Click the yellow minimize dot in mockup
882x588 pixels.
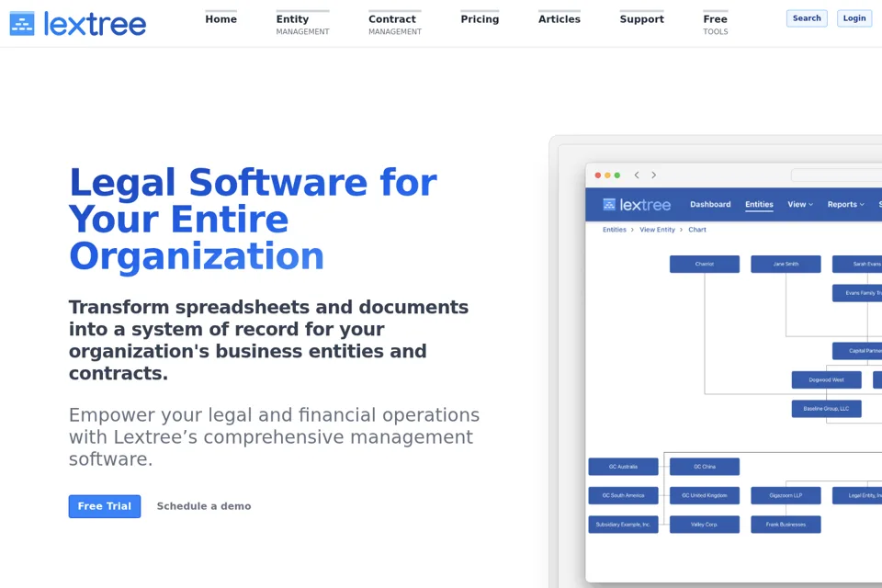607,175
